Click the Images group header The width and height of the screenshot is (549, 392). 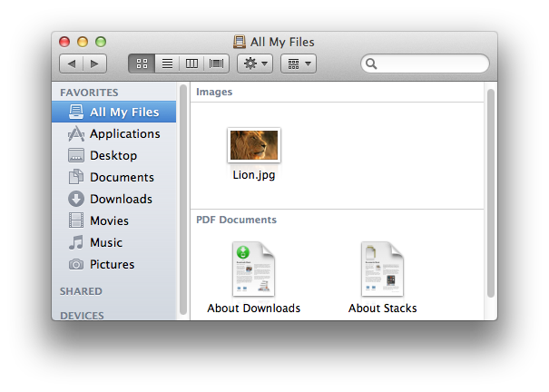pos(214,92)
